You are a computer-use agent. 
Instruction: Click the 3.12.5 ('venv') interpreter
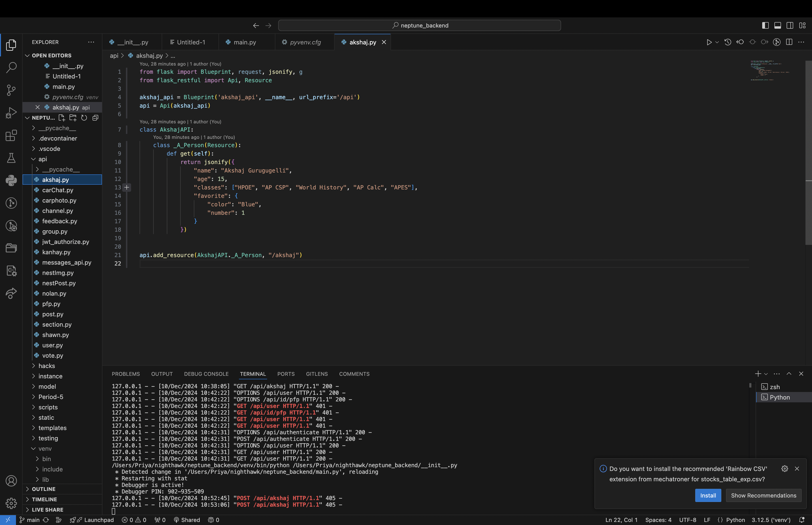771,520
